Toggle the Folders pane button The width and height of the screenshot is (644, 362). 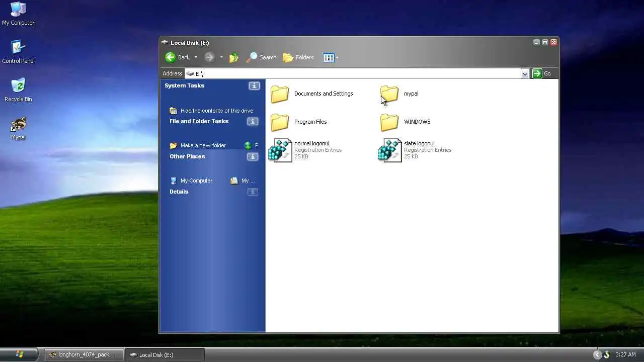(298, 57)
